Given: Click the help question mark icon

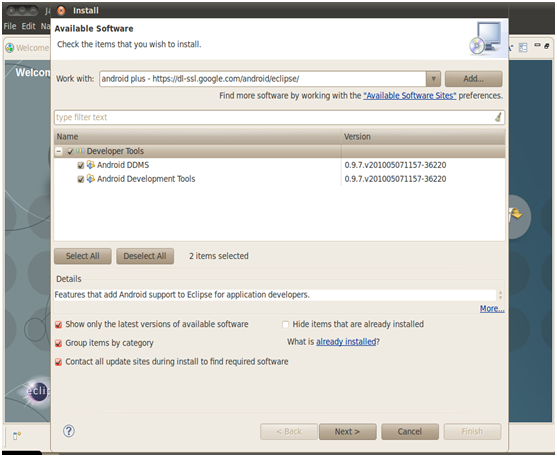Looking at the screenshot, I should [x=69, y=431].
